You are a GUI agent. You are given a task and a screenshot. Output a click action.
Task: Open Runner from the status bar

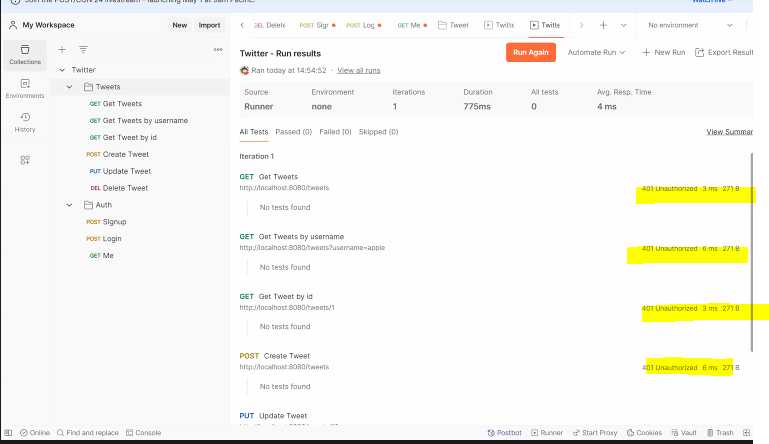547,433
